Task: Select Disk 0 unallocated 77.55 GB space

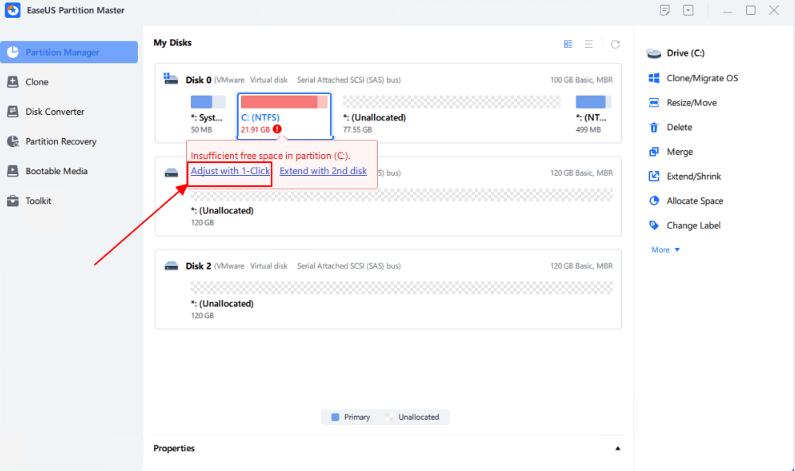Action: coord(451,115)
